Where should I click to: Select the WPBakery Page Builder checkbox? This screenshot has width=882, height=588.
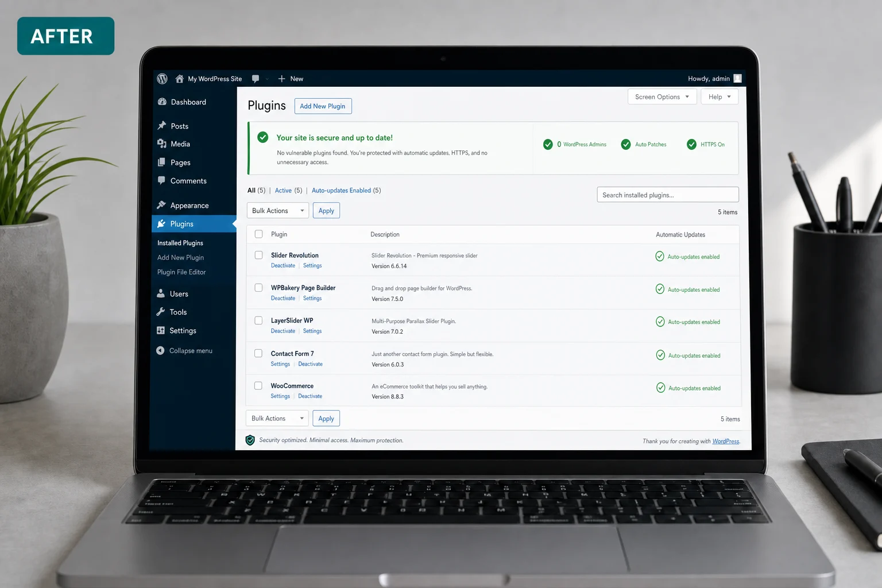click(258, 288)
